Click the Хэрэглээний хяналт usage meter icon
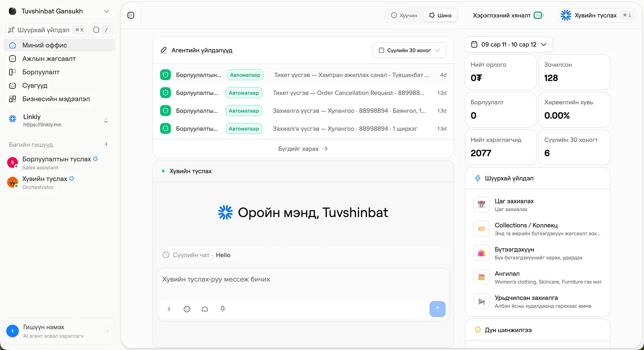The image size is (644, 350). coord(538,15)
